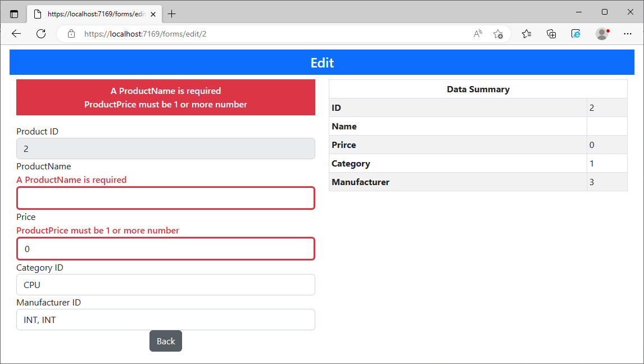Click the Back button below the form
This screenshot has height=364, width=644.
pyautogui.click(x=165, y=341)
